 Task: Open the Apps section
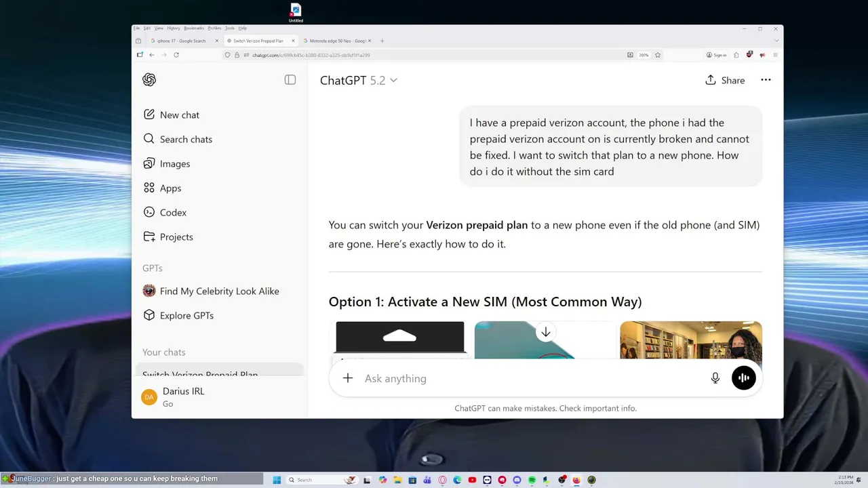219,188
